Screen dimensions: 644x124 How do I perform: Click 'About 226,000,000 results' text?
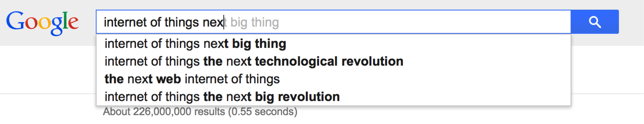point(164,112)
